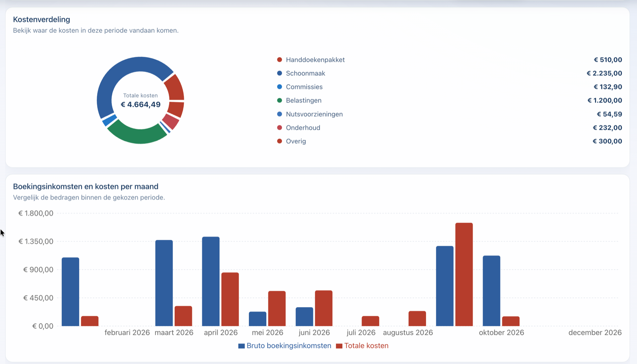Click the Kostenverdeling section heading
This screenshot has width=637, height=364.
pyautogui.click(x=41, y=19)
